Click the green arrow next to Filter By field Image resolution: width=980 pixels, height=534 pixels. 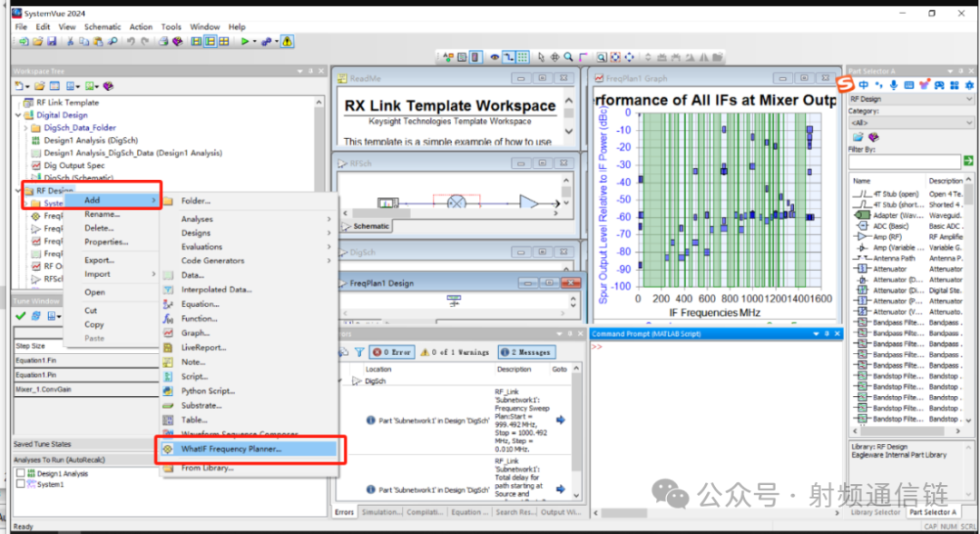(x=968, y=162)
